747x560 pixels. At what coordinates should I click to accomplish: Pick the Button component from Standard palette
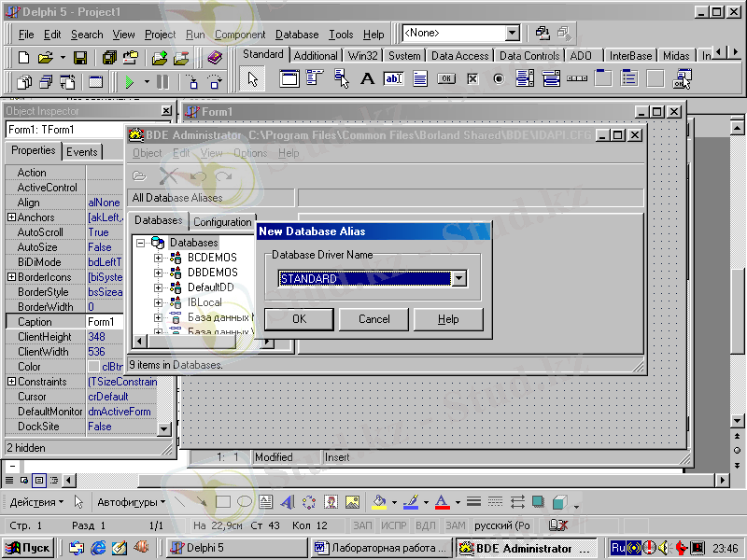(446, 79)
